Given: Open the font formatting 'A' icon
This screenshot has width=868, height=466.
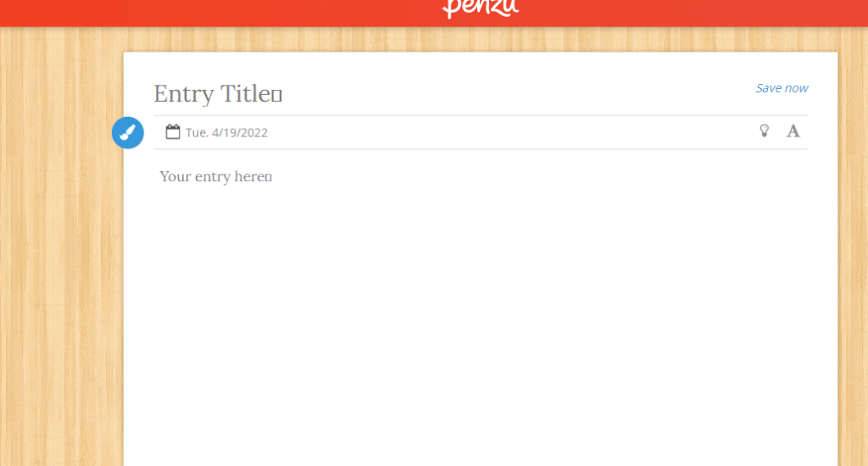Looking at the screenshot, I should tap(793, 130).
